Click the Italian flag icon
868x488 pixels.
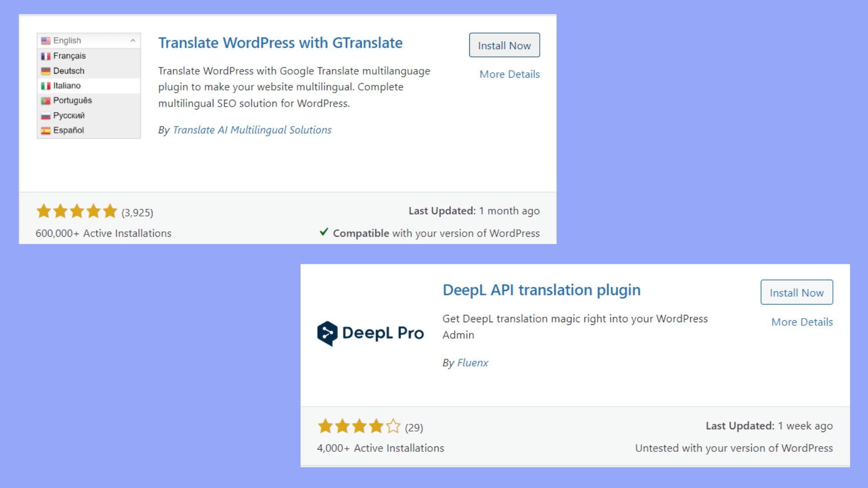click(x=46, y=86)
